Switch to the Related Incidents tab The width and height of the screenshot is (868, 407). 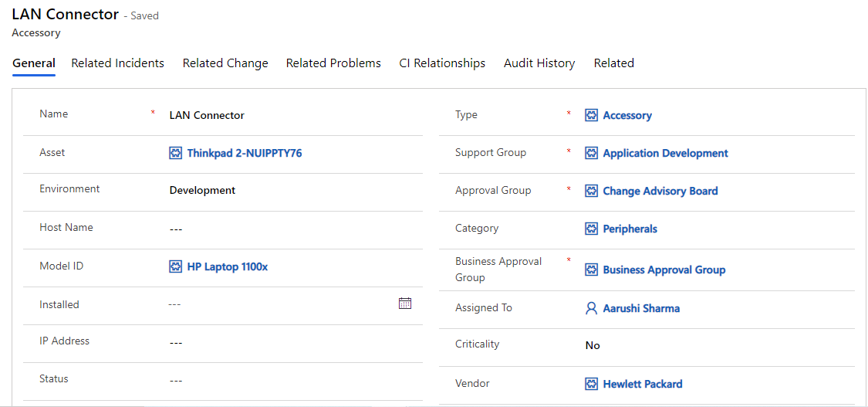click(x=117, y=63)
